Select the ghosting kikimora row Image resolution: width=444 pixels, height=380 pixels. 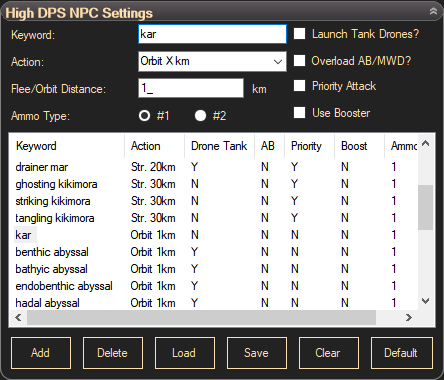coord(213,184)
